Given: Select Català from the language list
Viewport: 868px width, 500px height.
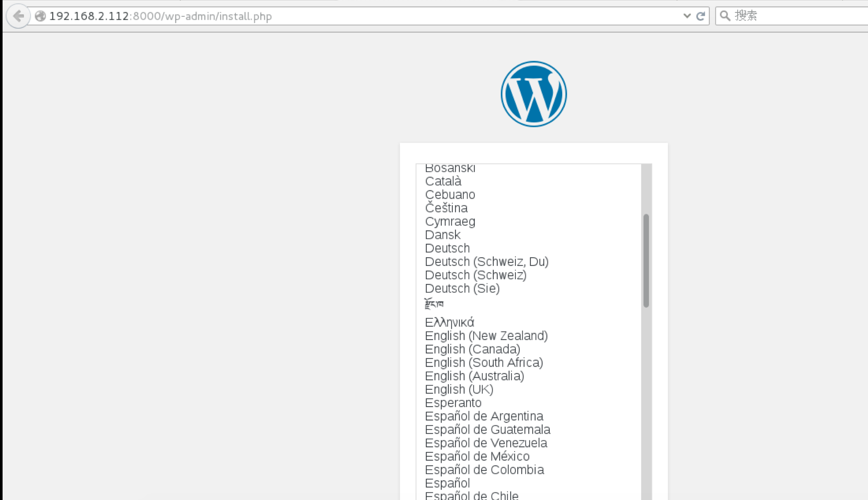Looking at the screenshot, I should [443, 181].
